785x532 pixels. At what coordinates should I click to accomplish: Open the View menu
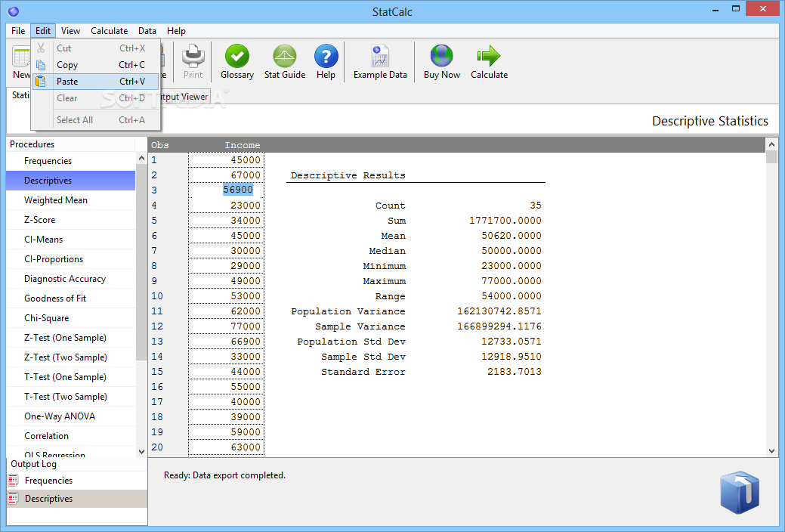[x=70, y=30]
